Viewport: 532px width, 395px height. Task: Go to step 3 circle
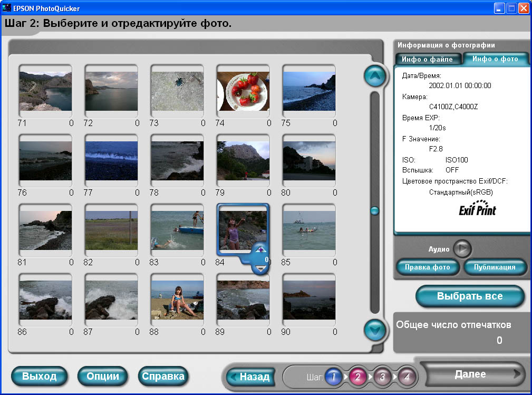(x=382, y=377)
